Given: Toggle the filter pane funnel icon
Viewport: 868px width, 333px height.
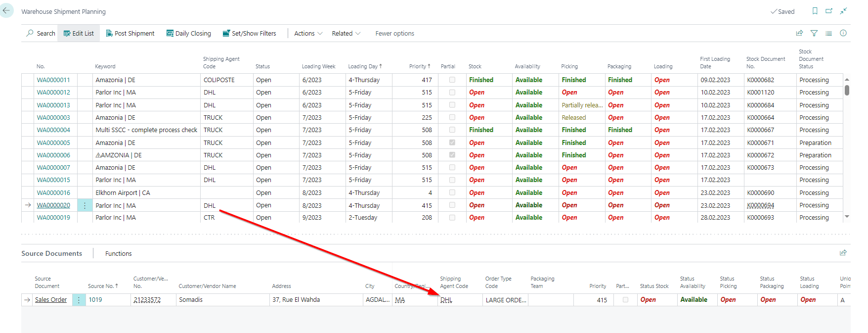Looking at the screenshot, I should click(x=814, y=33).
